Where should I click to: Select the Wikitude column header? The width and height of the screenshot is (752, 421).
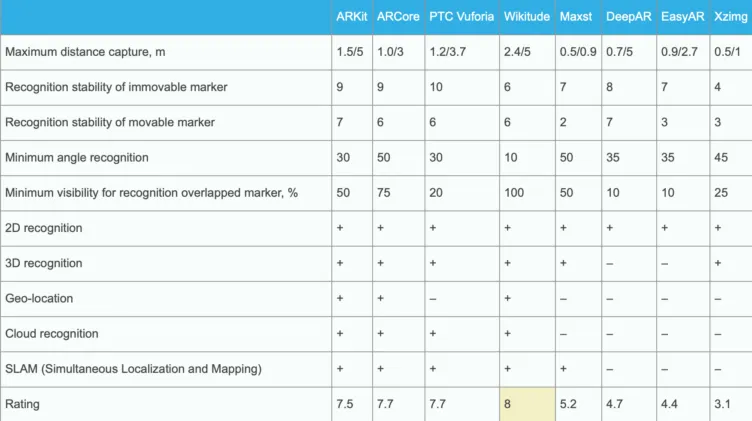[527, 17]
